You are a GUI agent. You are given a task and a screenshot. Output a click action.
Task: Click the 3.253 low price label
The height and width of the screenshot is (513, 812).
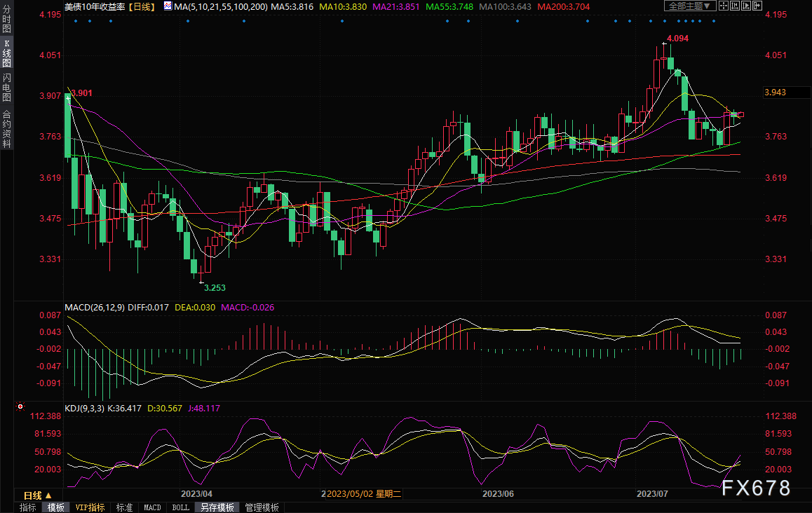point(215,288)
